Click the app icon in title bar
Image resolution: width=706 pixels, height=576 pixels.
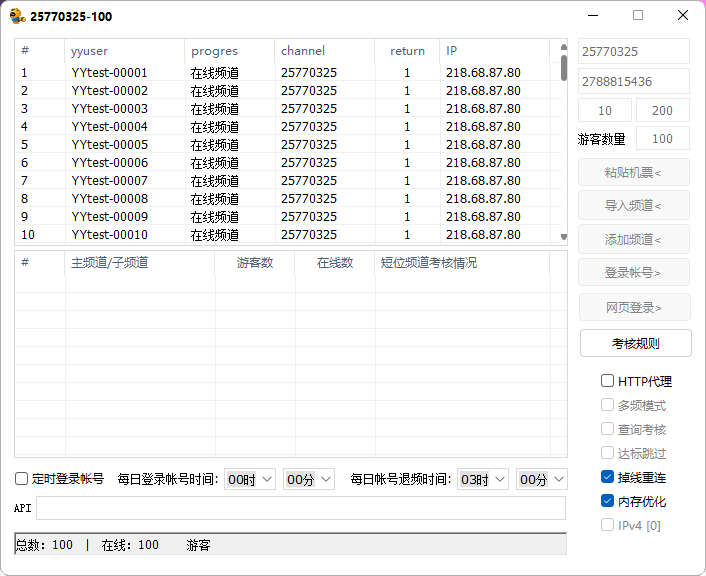[17, 16]
